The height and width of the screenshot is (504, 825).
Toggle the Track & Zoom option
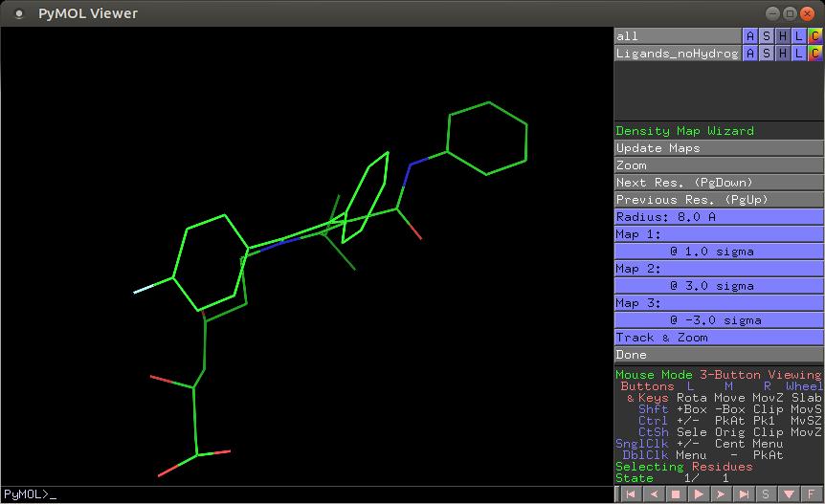point(718,338)
